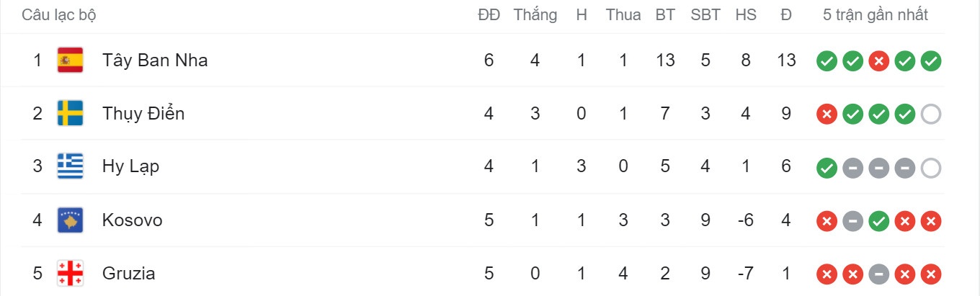Click the Georgia (Gruzia) flag icon
This screenshot has width=980, height=296.
(x=70, y=273)
